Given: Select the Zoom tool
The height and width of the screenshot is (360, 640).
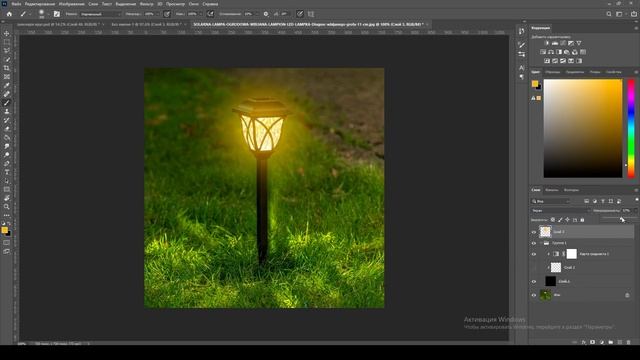Looking at the screenshot, I should coord(7,207).
